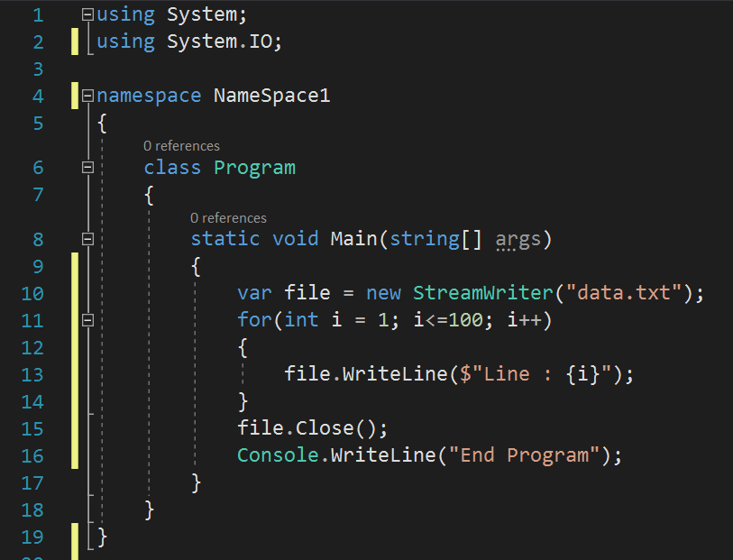Open references link above class Program
Image resolution: width=733 pixels, height=560 pixels.
[x=181, y=146]
